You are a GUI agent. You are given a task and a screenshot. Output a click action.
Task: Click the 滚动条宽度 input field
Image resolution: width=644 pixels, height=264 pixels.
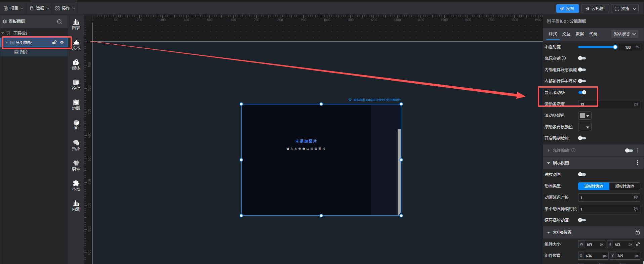click(605, 104)
